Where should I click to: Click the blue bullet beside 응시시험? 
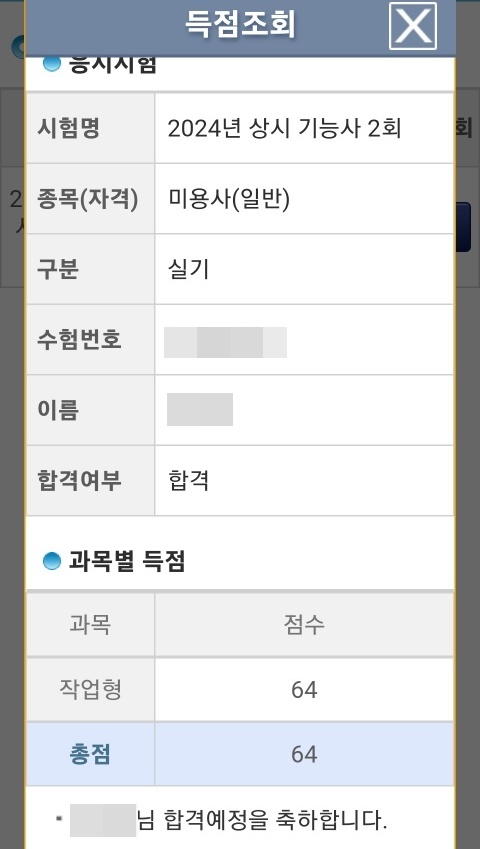click(x=51, y=64)
